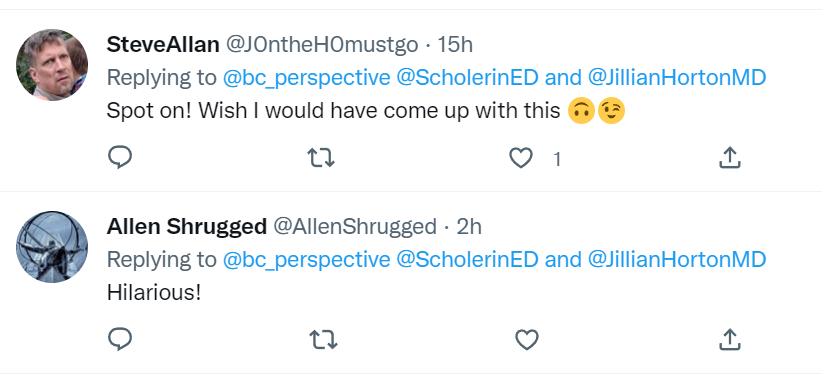Share Allen Shrugged's tweet via upload icon
This screenshot has height=385, width=822.
click(729, 339)
